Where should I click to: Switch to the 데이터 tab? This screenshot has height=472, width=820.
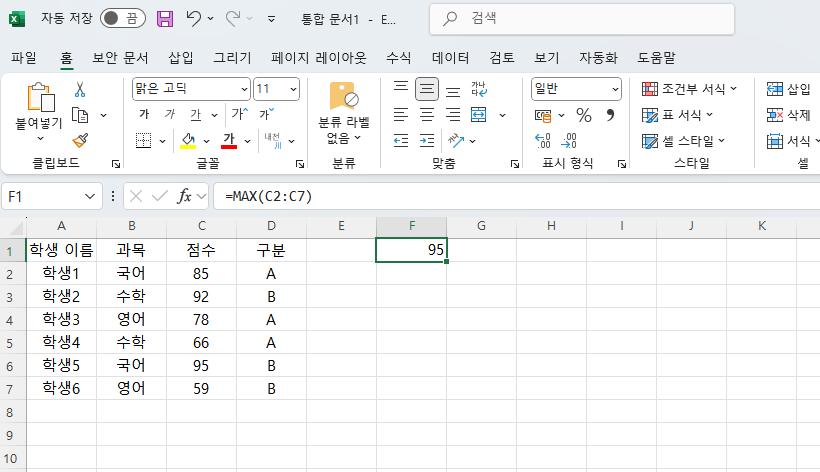(450, 57)
